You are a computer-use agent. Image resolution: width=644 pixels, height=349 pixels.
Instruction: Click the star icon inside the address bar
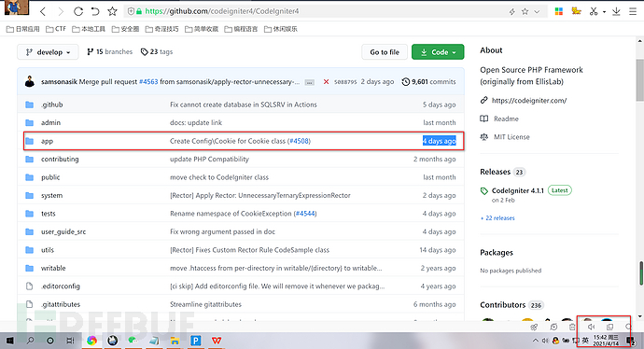pyautogui.click(x=525, y=11)
